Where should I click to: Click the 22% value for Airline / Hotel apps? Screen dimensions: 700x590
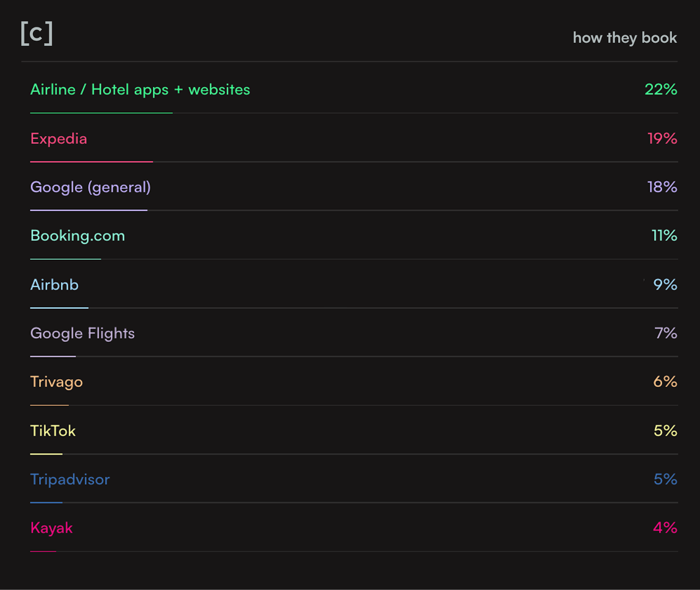pos(660,90)
